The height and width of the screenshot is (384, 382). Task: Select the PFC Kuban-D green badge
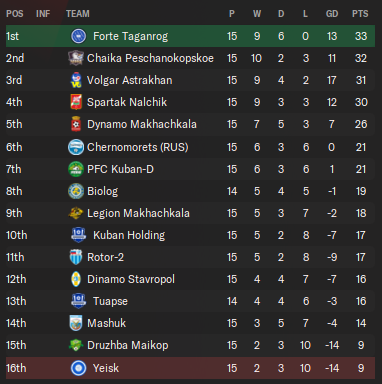[x=76, y=169]
